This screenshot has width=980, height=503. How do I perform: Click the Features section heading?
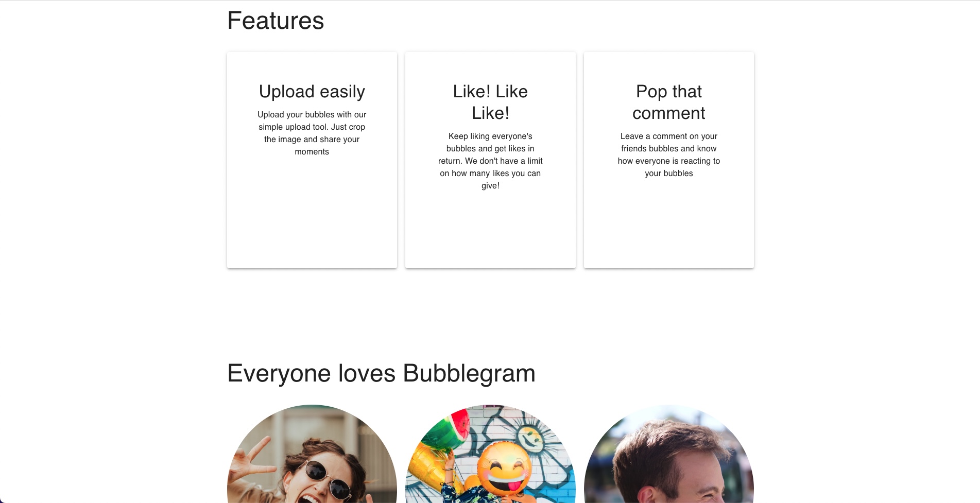click(x=276, y=21)
